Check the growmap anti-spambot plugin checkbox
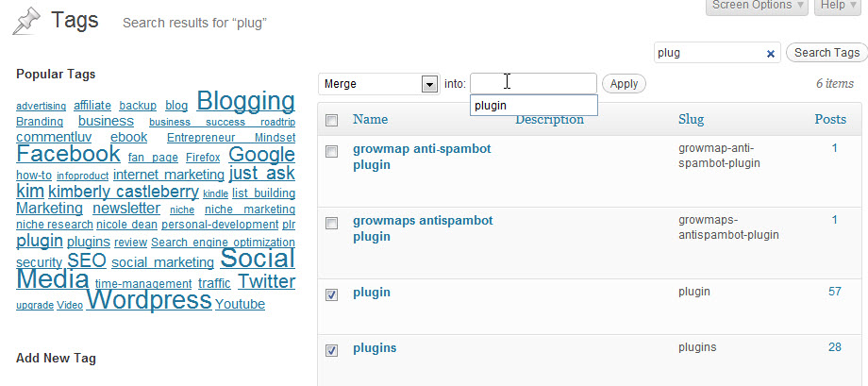 point(331,152)
